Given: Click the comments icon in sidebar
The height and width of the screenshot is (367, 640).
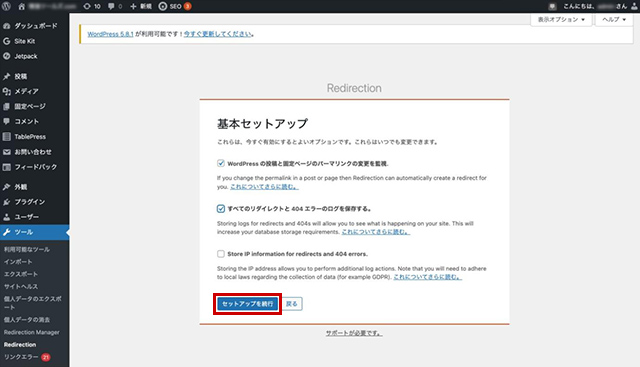Looking at the screenshot, I should (x=7, y=121).
